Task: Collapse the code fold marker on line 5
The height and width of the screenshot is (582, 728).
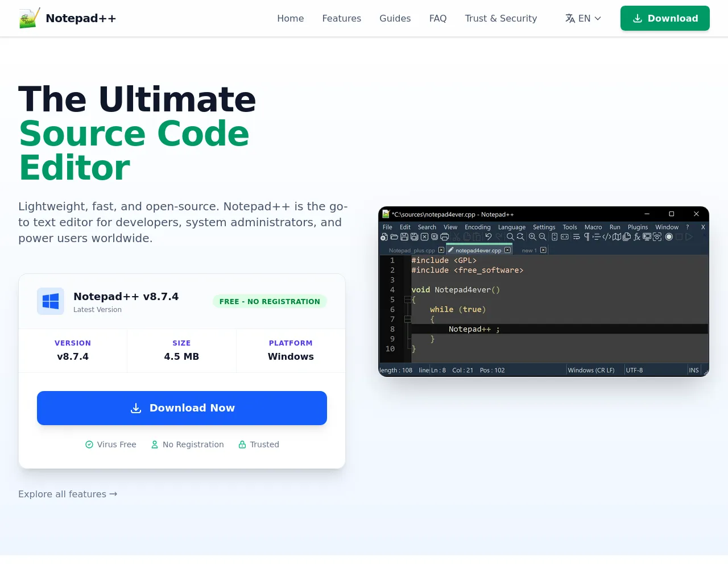Action: tap(407, 300)
